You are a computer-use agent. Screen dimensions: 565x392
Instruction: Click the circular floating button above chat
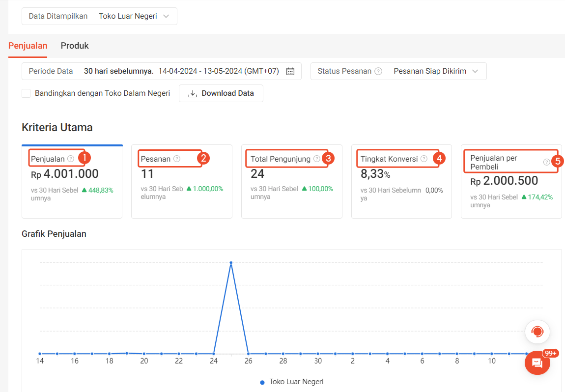point(537,332)
